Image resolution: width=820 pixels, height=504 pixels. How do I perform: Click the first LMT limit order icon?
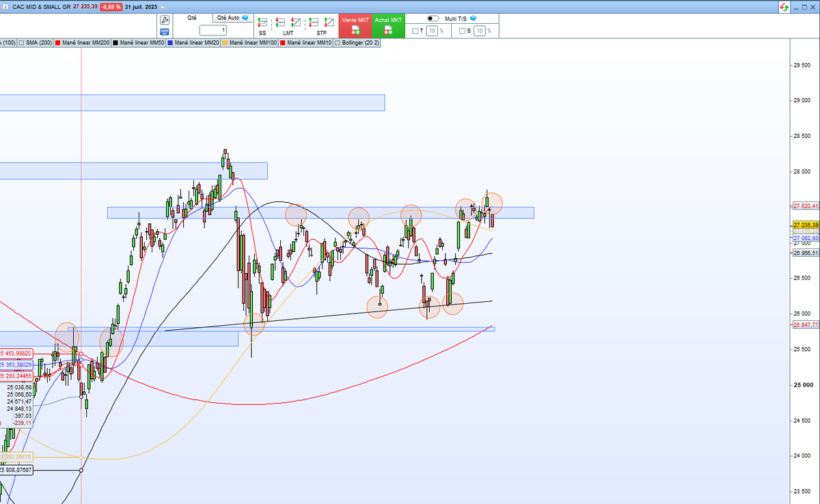280,21
